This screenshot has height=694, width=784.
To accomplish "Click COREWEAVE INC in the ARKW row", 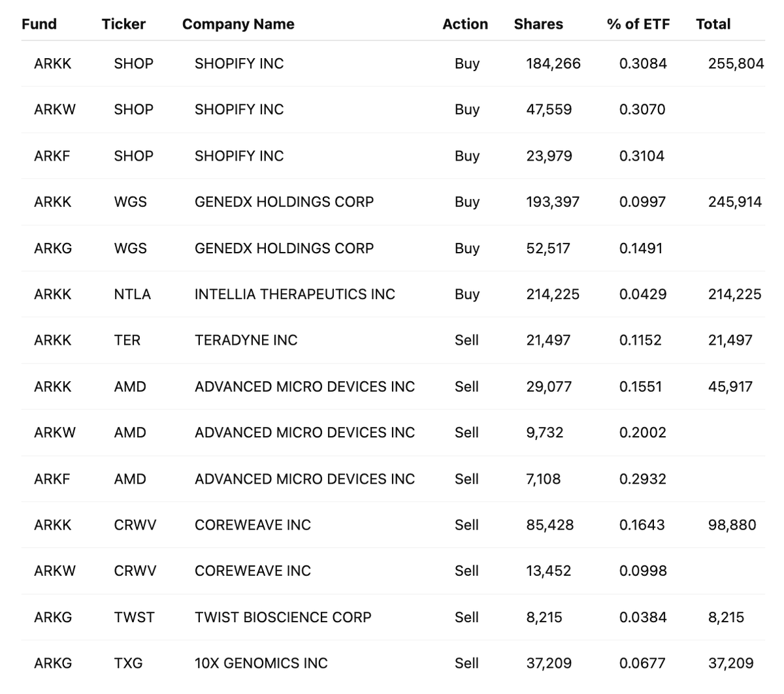I will pyautogui.click(x=253, y=571).
